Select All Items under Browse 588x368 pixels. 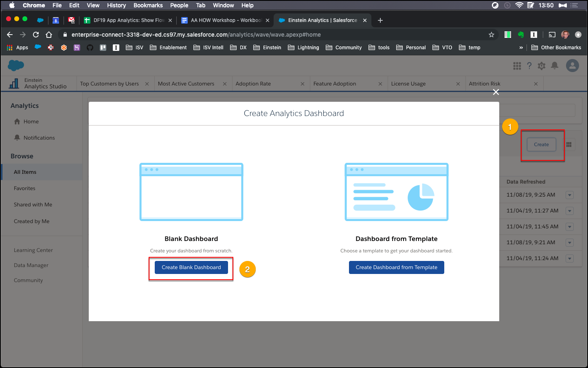pyautogui.click(x=42, y=172)
